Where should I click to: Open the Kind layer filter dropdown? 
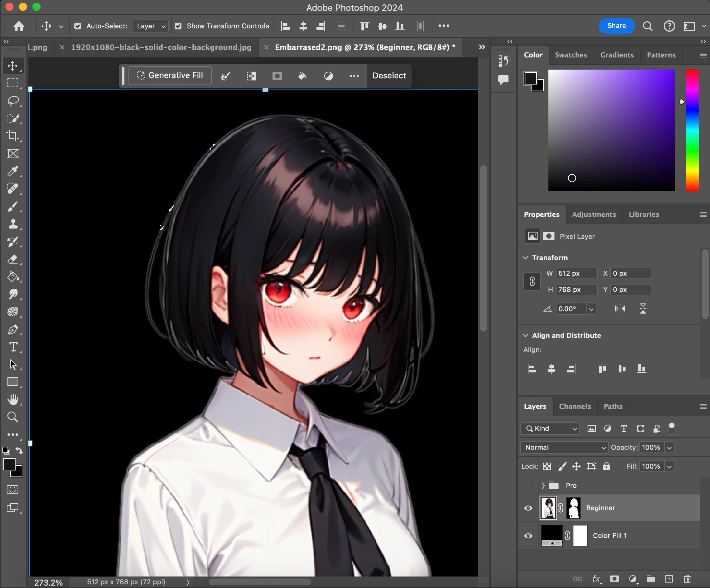pyautogui.click(x=550, y=428)
